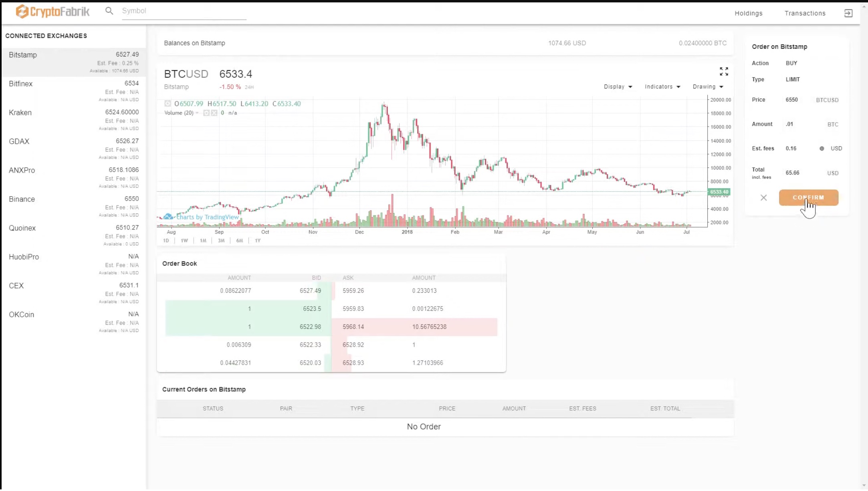868x491 pixels.
Task: Switch chart to the 1D timeframe
Action: [x=166, y=240]
